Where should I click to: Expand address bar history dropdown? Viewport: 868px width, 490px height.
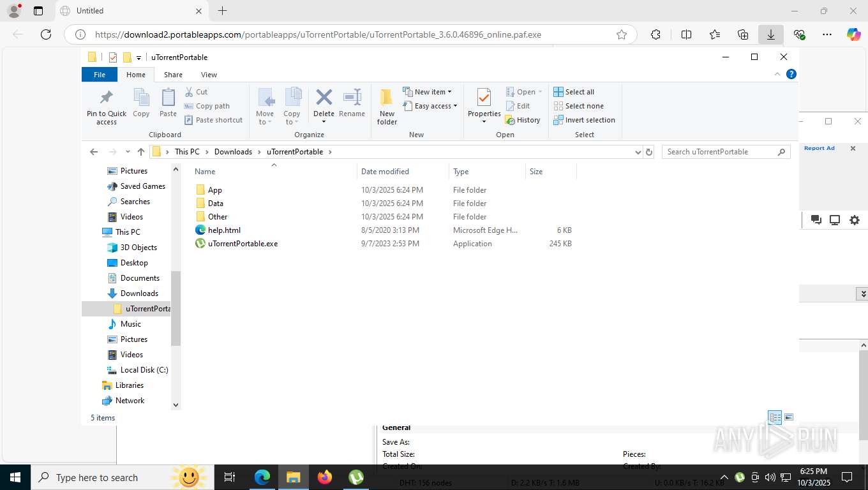[638, 152]
